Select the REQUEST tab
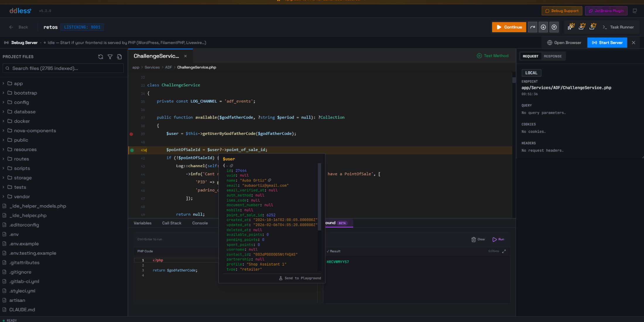The width and height of the screenshot is (644, 322). (x=530, y=56)
